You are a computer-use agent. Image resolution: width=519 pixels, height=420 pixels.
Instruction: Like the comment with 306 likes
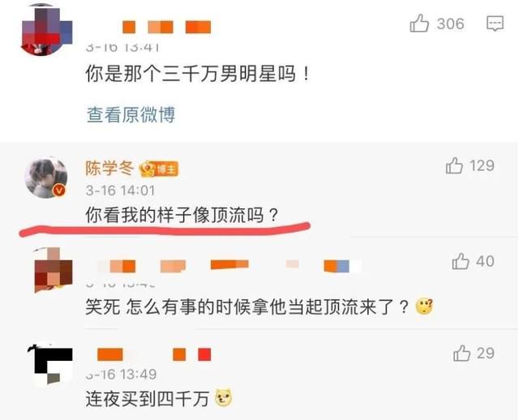(x=419, y=24)
